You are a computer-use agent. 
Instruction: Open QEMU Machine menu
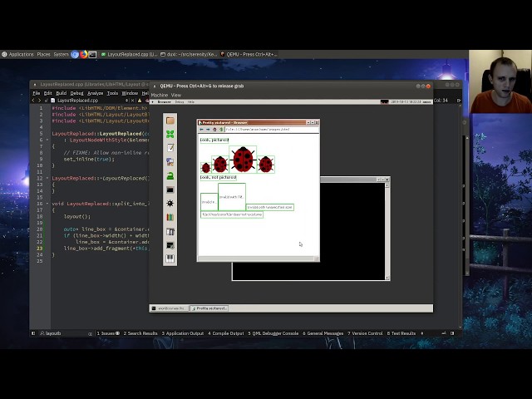tap(160, 96)
